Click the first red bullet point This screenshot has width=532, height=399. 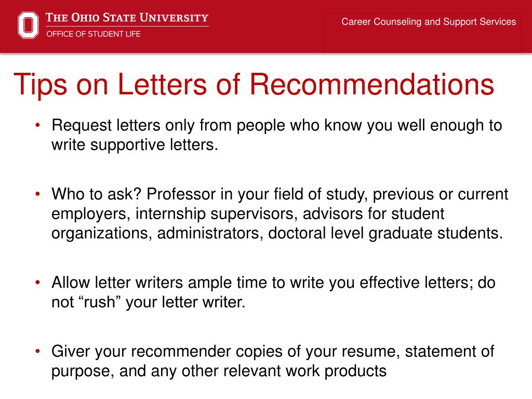click(37, 125)
